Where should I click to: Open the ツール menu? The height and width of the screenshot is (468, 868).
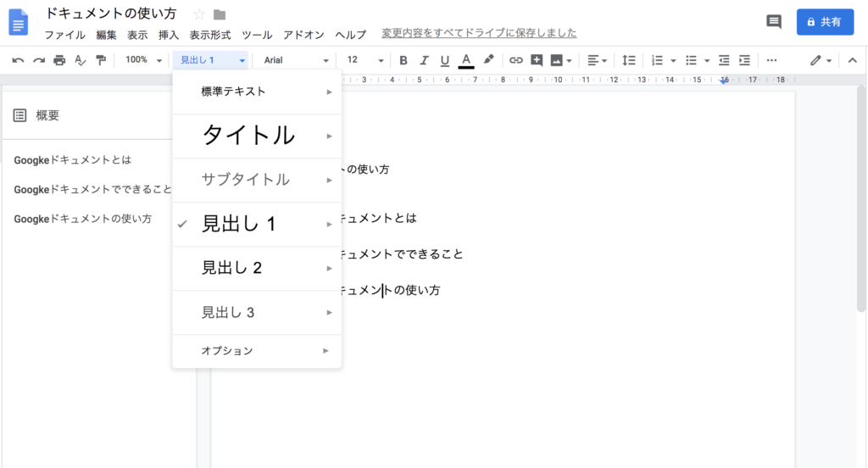(x=257, y=35)
